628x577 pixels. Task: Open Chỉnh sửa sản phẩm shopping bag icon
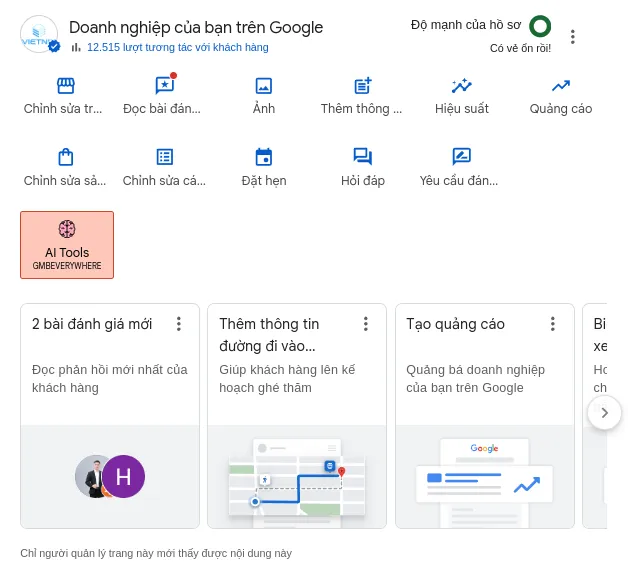65,157
